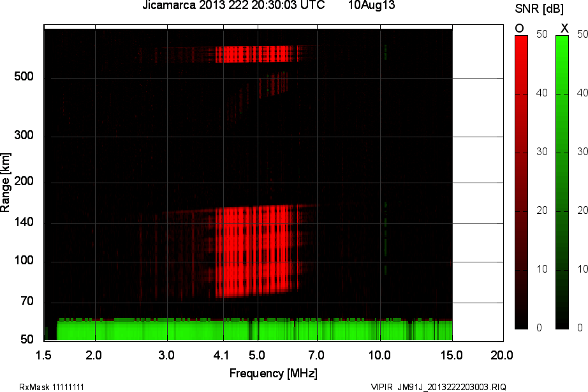Click the '70' range tick label

click(x=27, y=301)
